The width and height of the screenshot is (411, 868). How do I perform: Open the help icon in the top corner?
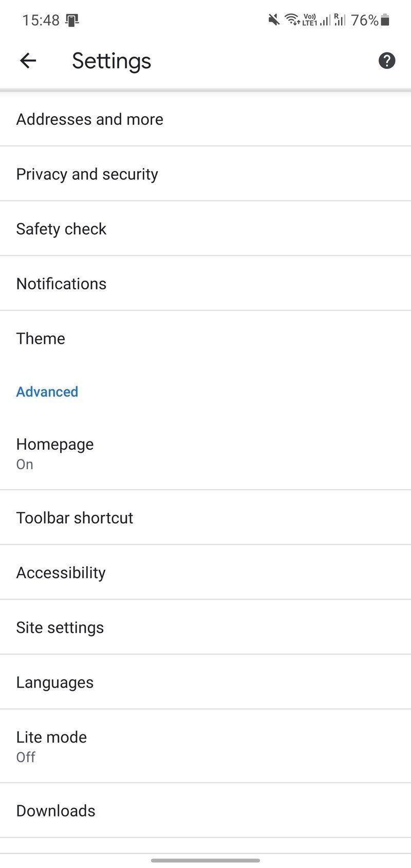(x=386, y=60)
